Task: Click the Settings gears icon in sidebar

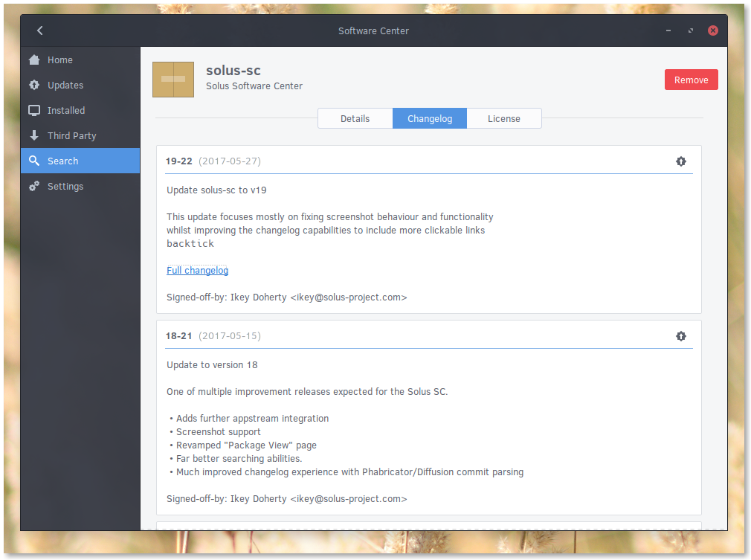Action: pos(34,187)
